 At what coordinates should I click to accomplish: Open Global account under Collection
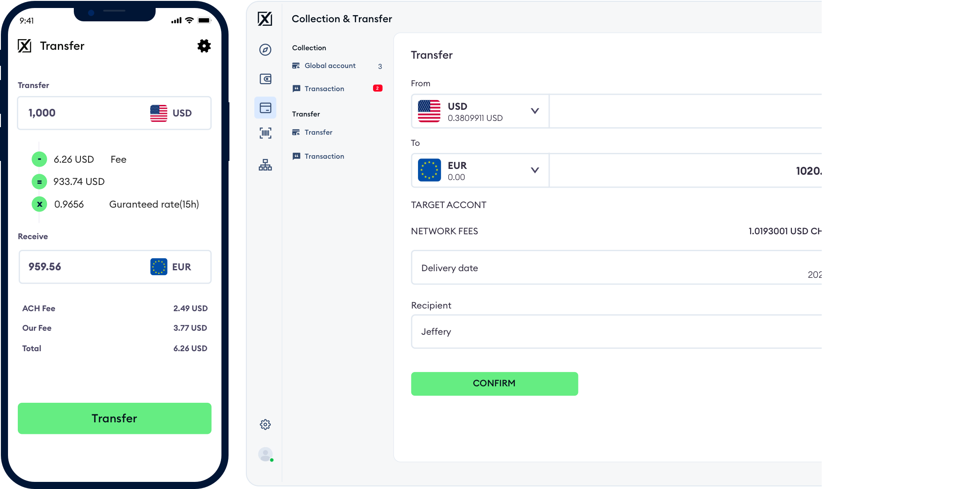[329, 66]
